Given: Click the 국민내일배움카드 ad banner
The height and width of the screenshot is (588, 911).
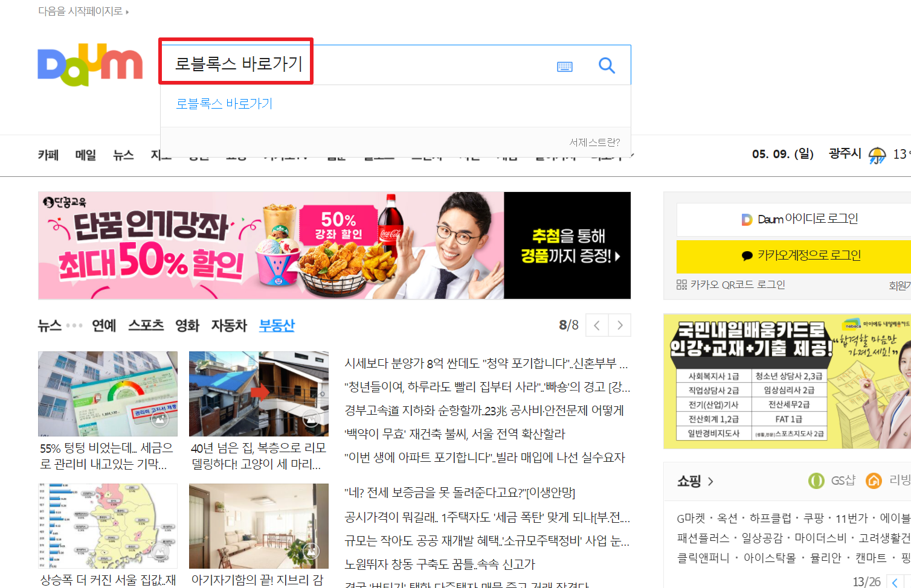Looking at the screenshot, I should coord(787,382).
